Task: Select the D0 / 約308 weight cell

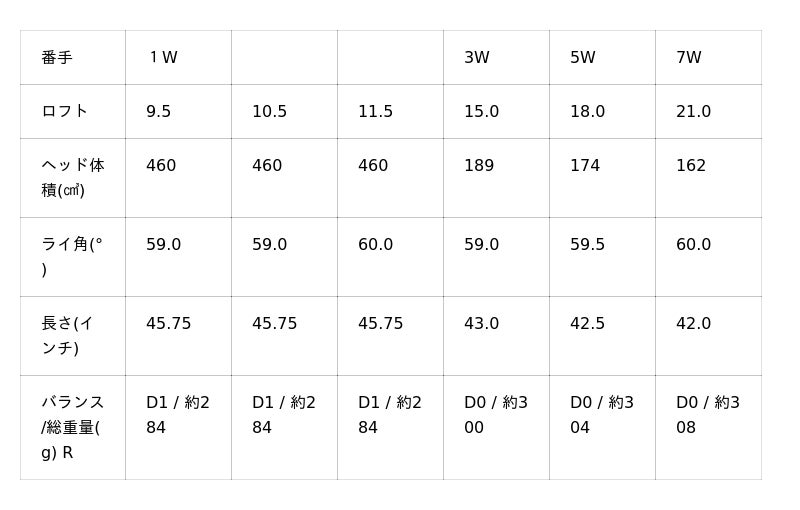Action: (x=708, y=415)
